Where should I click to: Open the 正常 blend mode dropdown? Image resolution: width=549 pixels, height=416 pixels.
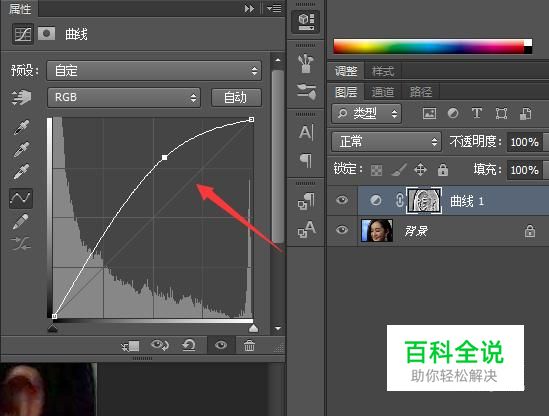(x=386, y=142)
